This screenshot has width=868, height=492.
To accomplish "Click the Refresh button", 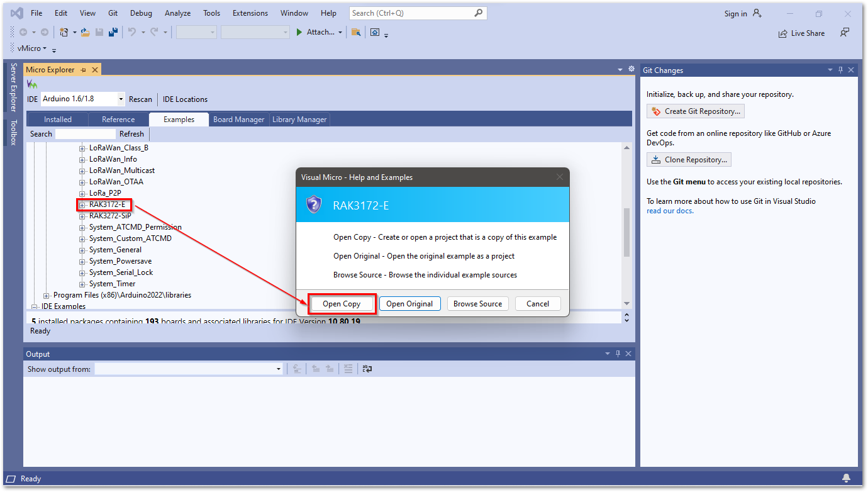I will (131, 134).
